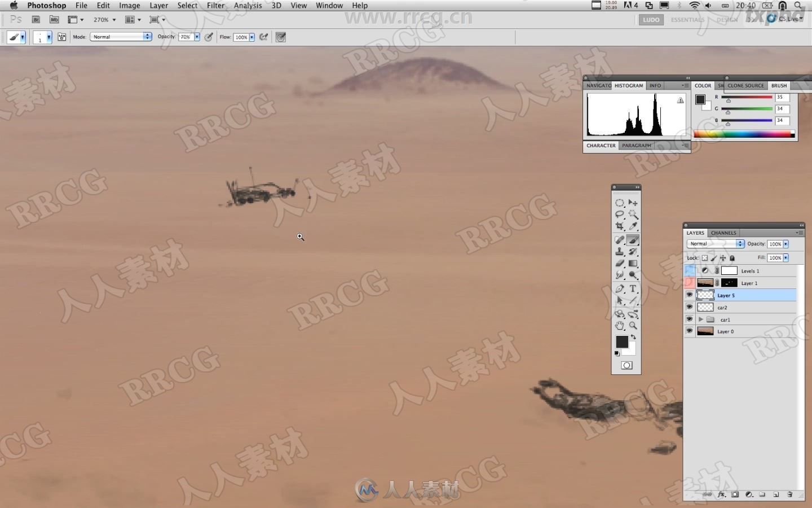The image size is (812, 508).
Task: Switch to the Paragraph tab
Action: 637,146
